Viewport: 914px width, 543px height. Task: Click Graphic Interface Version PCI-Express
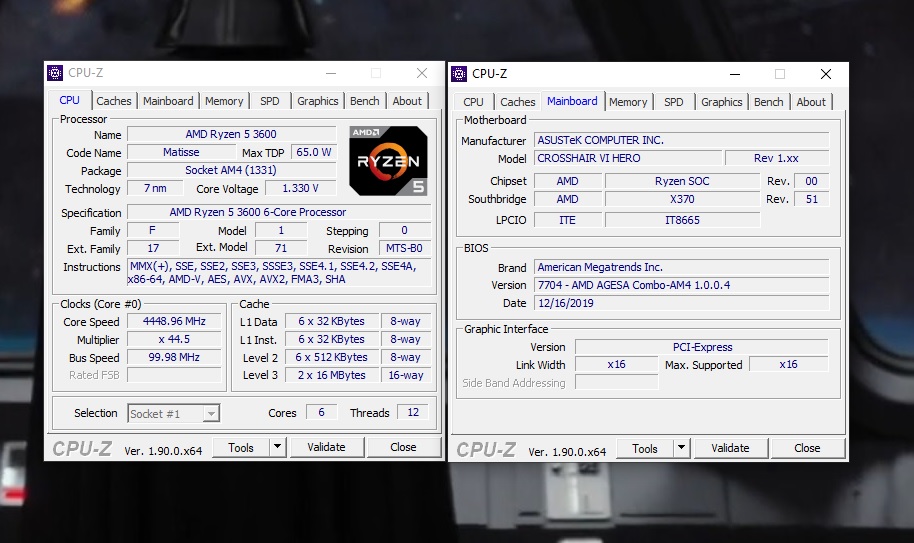pos(702,347)
